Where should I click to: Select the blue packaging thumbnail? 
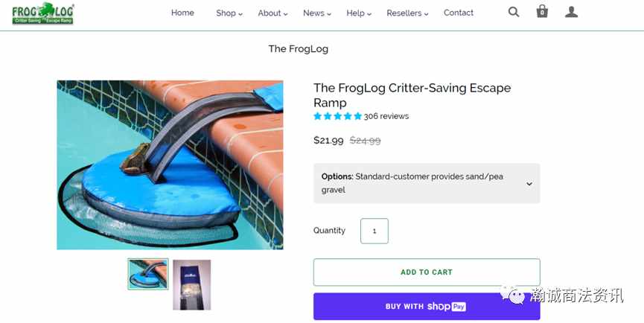(x=192, y=284)
